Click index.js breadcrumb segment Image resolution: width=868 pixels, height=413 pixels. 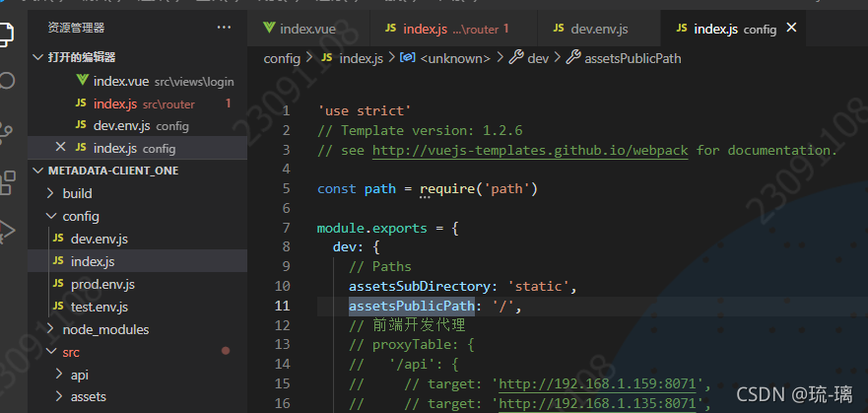(361, 58)
